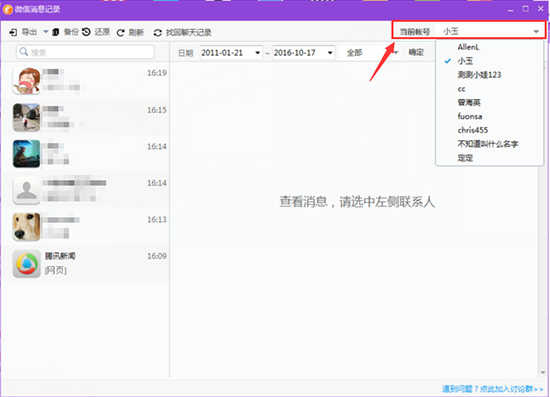The image size is (550, 397).
Task: Open the dog avatar contact at 16:13
Action: (85, 227)
